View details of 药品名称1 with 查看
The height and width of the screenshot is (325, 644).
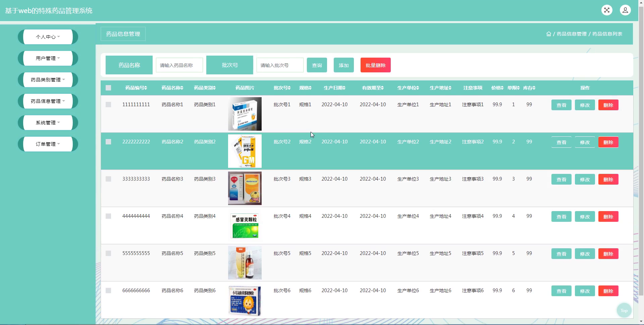561,105
